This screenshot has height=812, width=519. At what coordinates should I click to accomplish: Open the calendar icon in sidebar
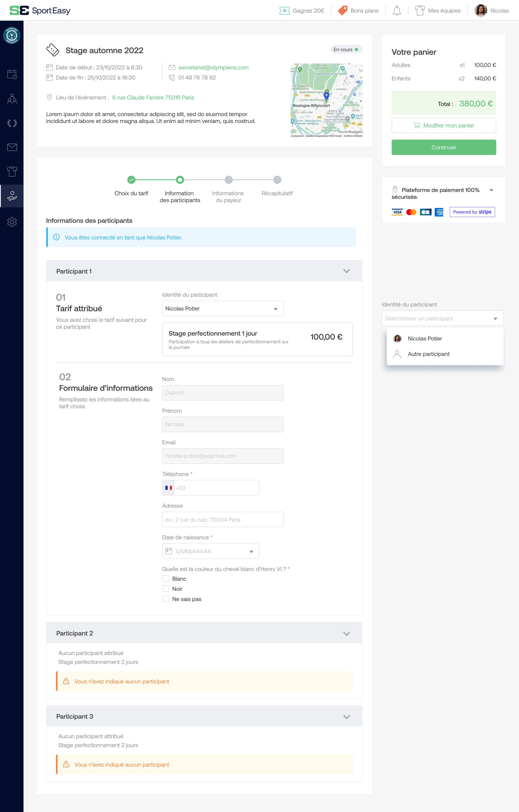coord(12,74)
